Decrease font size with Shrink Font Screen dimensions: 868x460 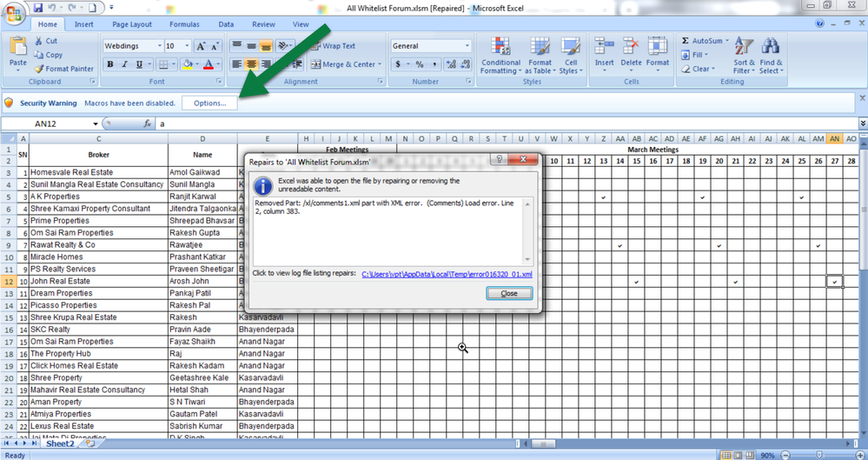215,46
